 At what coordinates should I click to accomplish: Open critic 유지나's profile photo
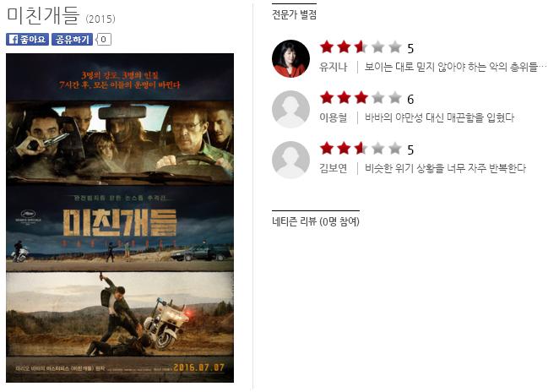290,58
